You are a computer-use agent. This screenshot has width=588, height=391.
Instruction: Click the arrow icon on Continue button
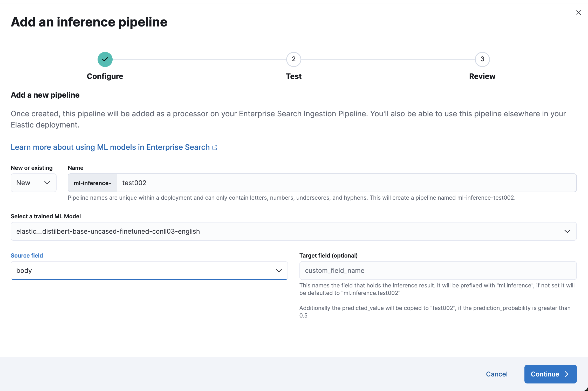tap(567, 374)
